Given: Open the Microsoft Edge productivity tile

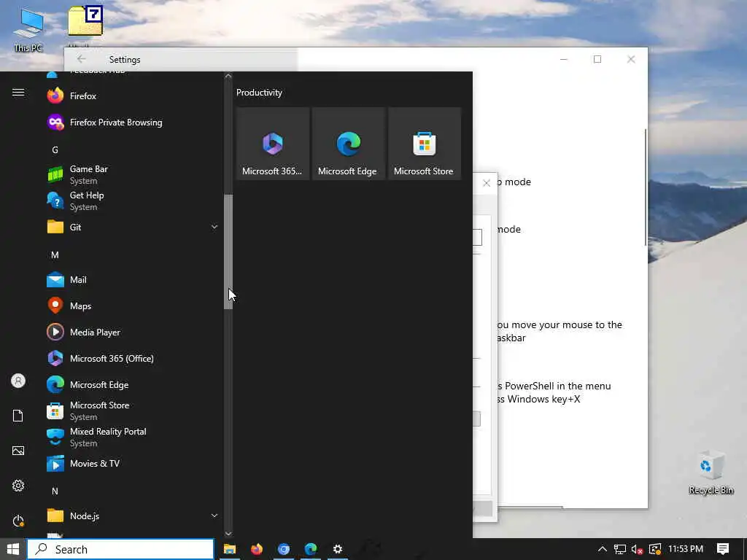Looking at the screenshot, I should [x=348, y=144].
